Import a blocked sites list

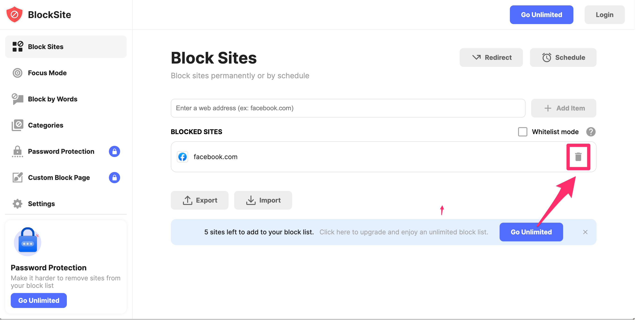(263, 200)
